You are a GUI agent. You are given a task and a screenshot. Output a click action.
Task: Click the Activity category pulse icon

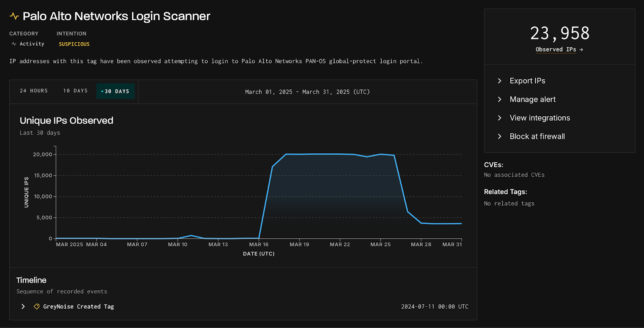coord(14,44)
